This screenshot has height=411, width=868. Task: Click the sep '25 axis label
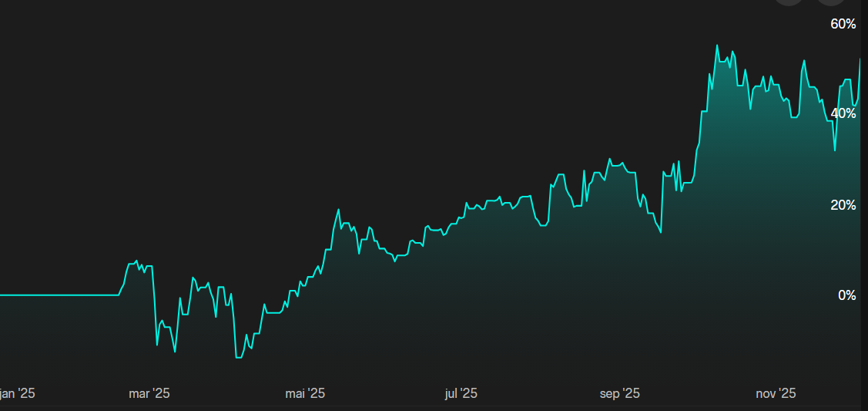pos(620,393)
